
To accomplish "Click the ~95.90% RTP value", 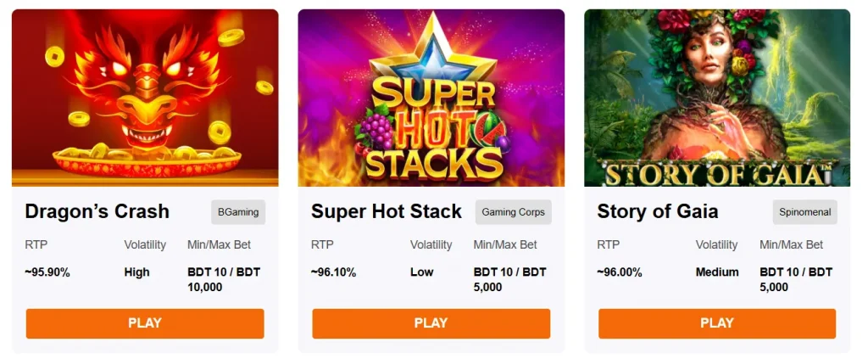I will [47, 272].
